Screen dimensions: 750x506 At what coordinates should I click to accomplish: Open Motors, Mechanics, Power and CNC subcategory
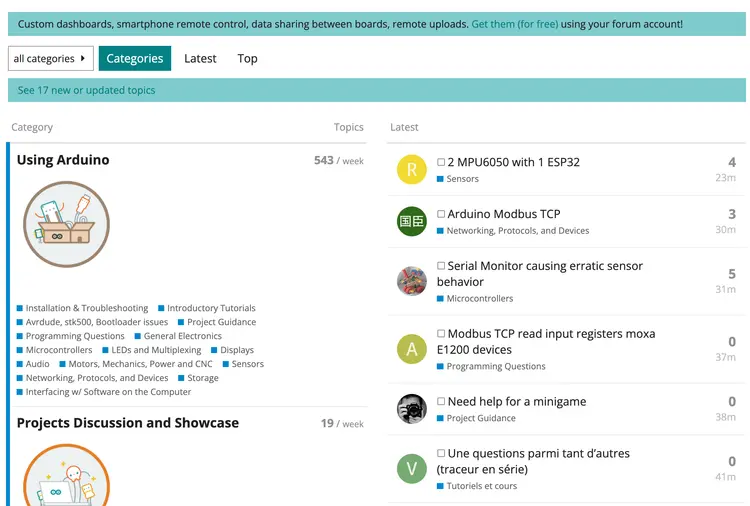139,364
